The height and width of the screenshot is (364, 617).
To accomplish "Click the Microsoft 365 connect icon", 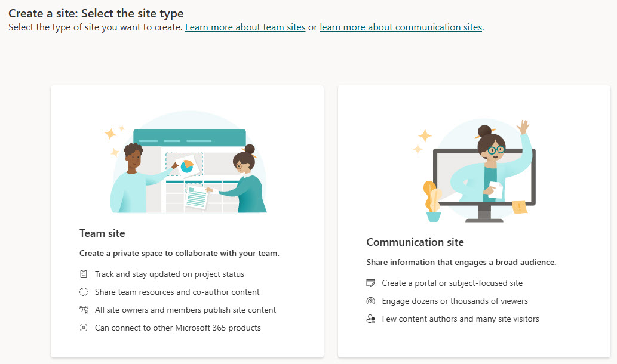I will 84,328.
